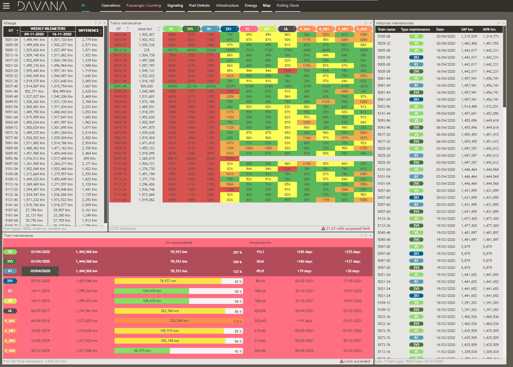Open the Operations tab
This screenshot has width=513, height=367.
point(111,6)
